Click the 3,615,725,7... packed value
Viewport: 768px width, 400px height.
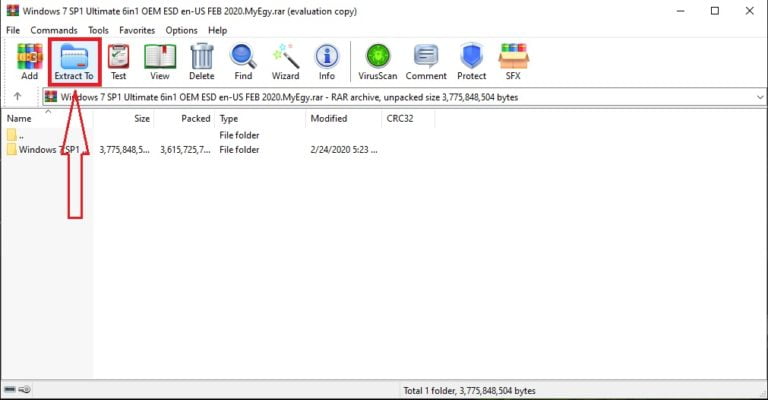(x=185, y=150)
